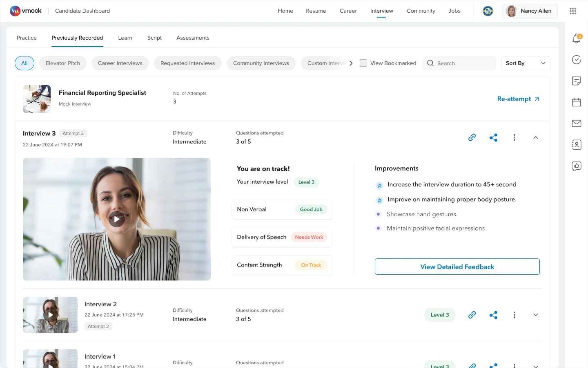Click 'Increase the interview duration' improvement

452,184
